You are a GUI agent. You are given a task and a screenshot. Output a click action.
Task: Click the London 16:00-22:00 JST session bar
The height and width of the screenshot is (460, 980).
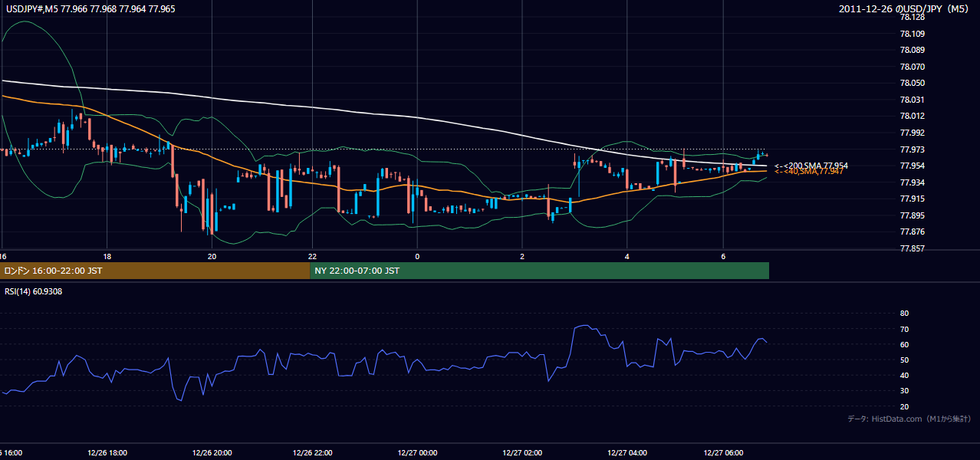pos(154,271)
